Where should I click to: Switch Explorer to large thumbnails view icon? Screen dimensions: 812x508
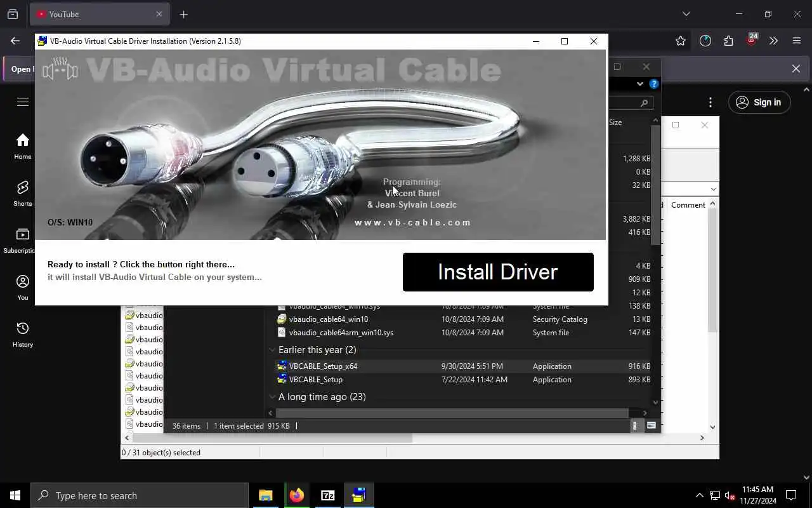coord(652,425)
